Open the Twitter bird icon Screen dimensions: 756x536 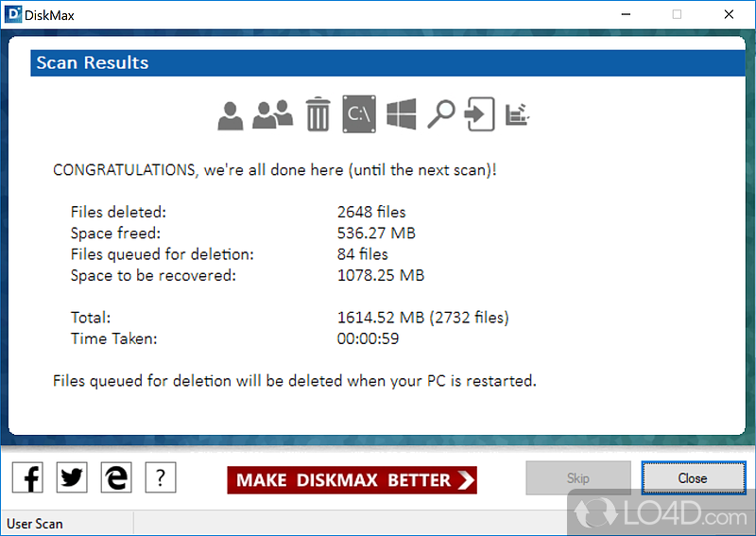click(72, 477)
